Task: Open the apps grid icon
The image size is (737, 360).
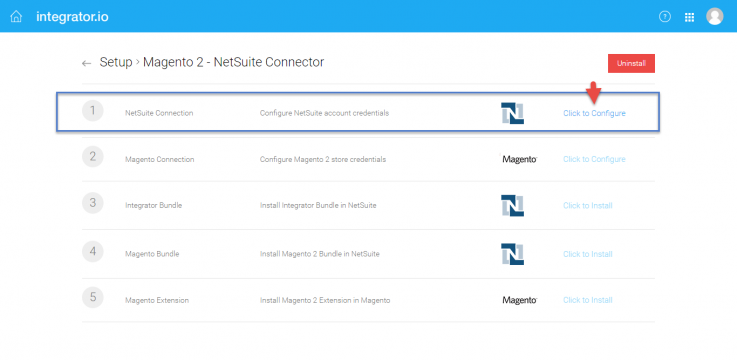Action: tap(690, 17)
